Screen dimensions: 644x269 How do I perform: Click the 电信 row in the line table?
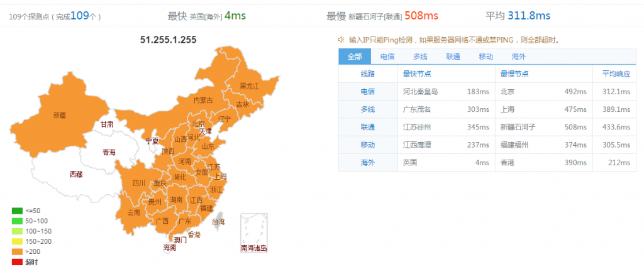tap(367, 92)
